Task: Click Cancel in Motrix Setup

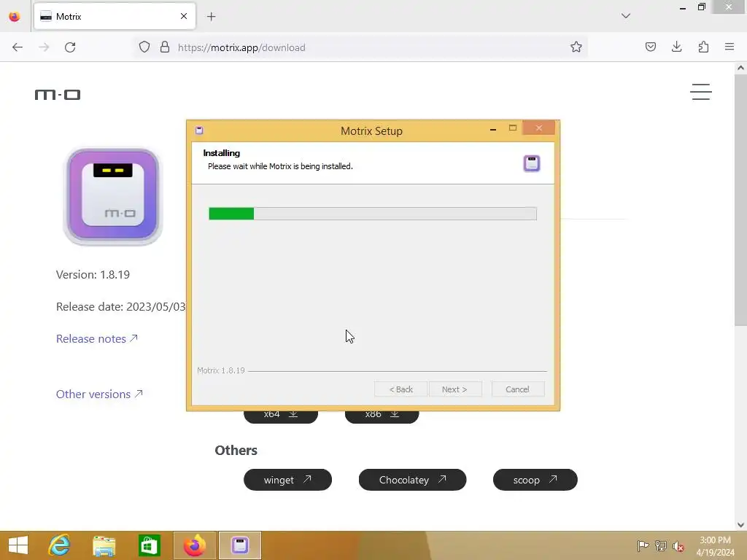Action: [x=517, y=389]
